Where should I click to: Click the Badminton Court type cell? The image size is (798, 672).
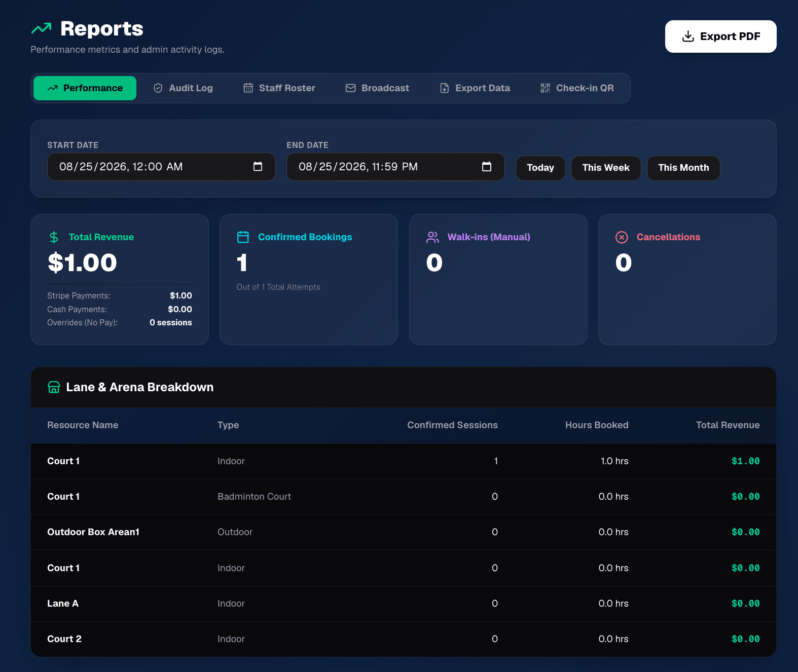[255, 497]
